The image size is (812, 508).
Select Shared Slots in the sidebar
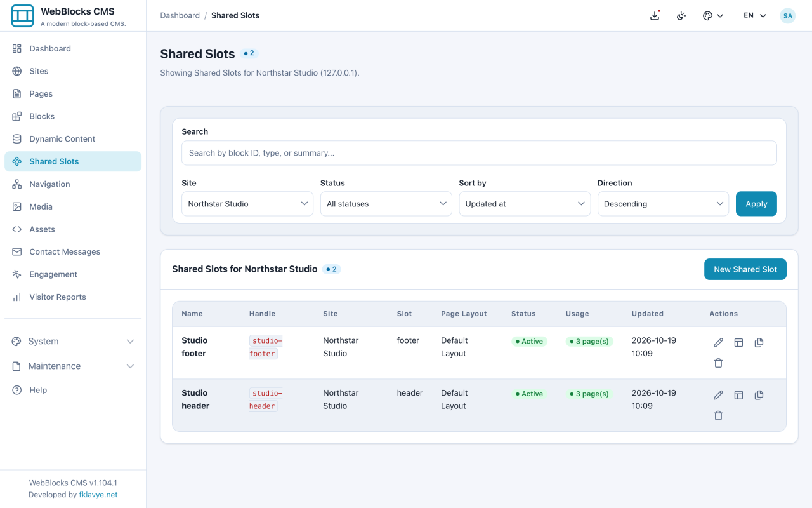point(73,161)
